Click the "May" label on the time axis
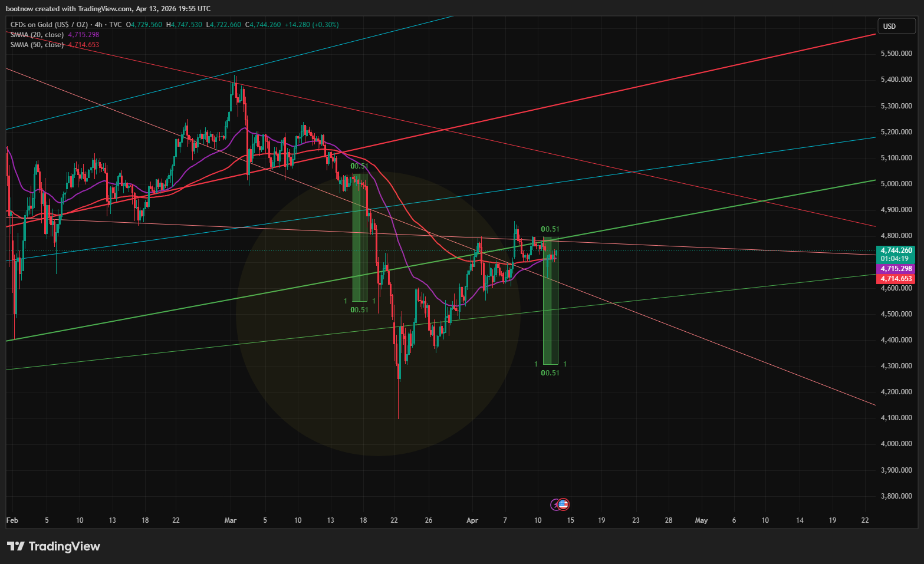 [x=701, y=520]
